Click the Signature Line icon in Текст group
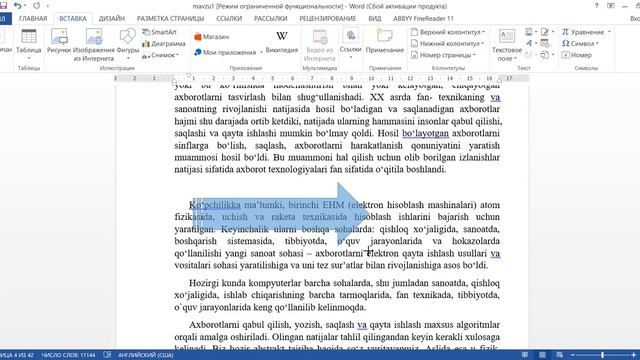 point(544,32)
